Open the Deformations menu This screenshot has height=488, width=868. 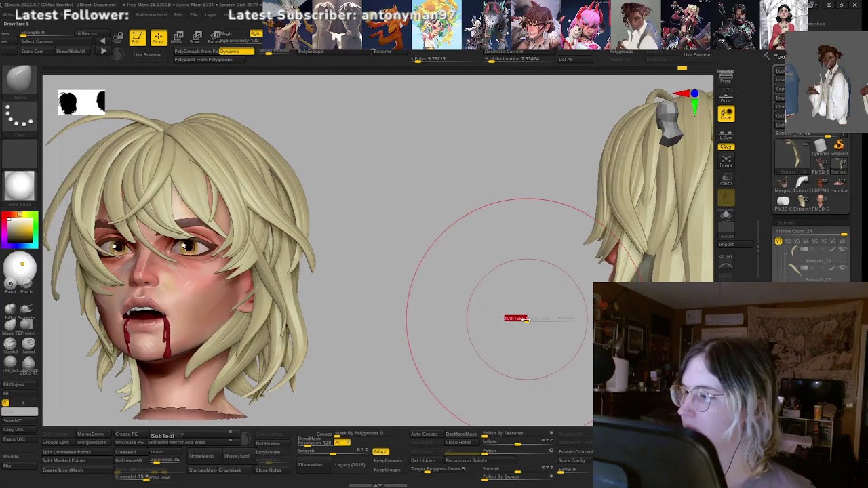(x=151, y=14)
